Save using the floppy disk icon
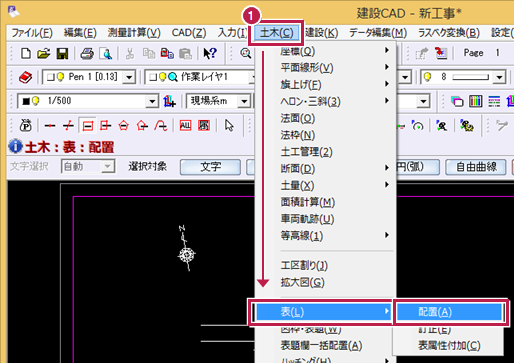The height and width of the screenshot is (363, 514). (62, 53)
